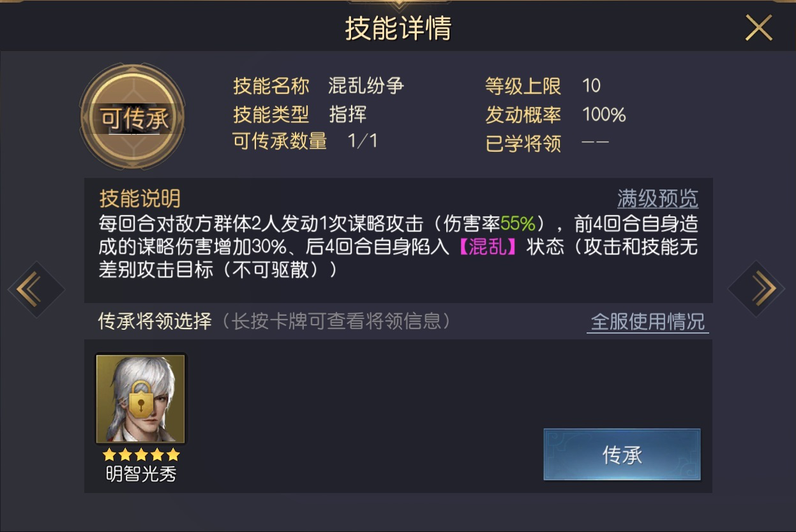
Task: Close the 技能详情 dialog with X
Action: click(x=758, y=28)
